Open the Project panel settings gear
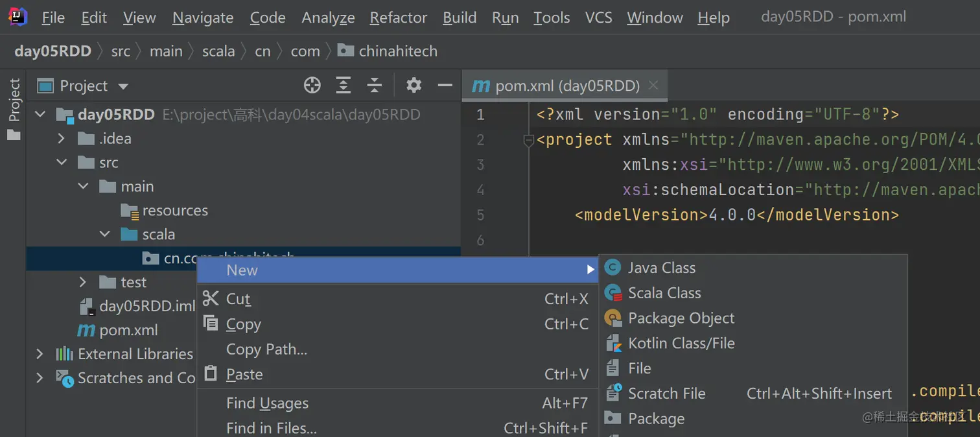The height and width of the screenshot is (437, 980). click(x=414, y=85)
